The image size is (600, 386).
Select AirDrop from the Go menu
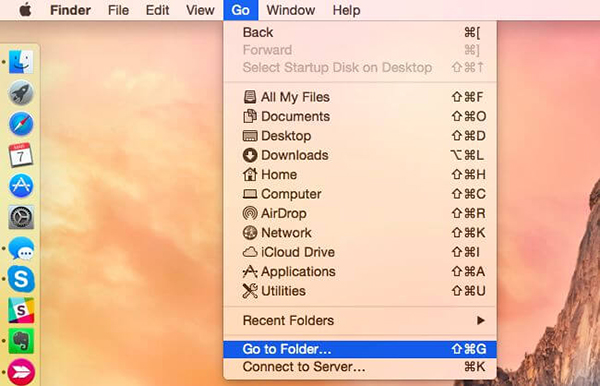point(360,213)
